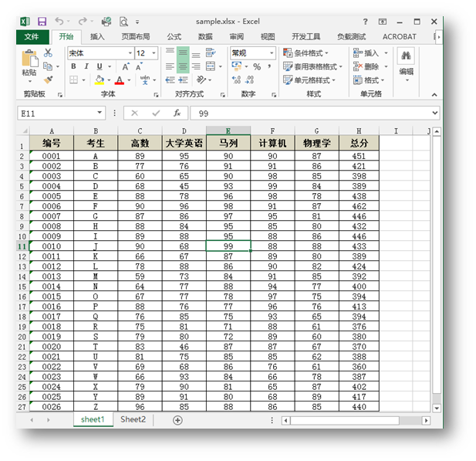This screenshot has width=476, height=461.
Task: Open 套用表格格式 table format dropdown
Action: coord(313,66)
